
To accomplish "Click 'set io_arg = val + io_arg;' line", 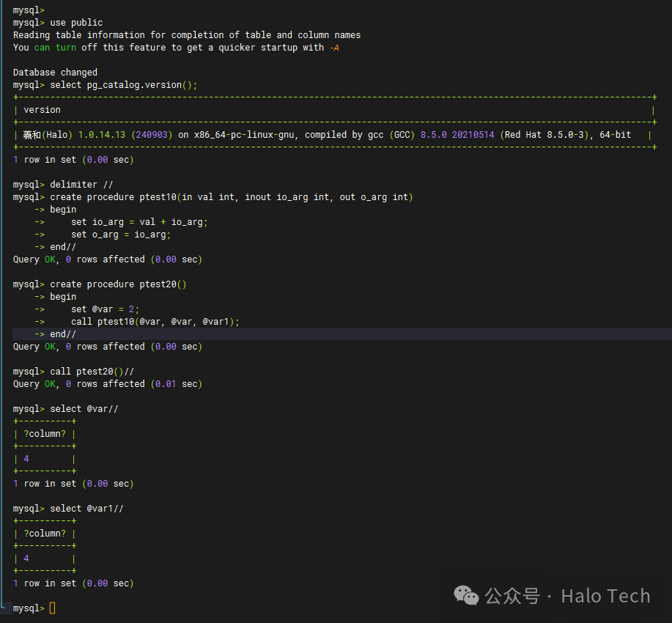I will pos(139,222).
